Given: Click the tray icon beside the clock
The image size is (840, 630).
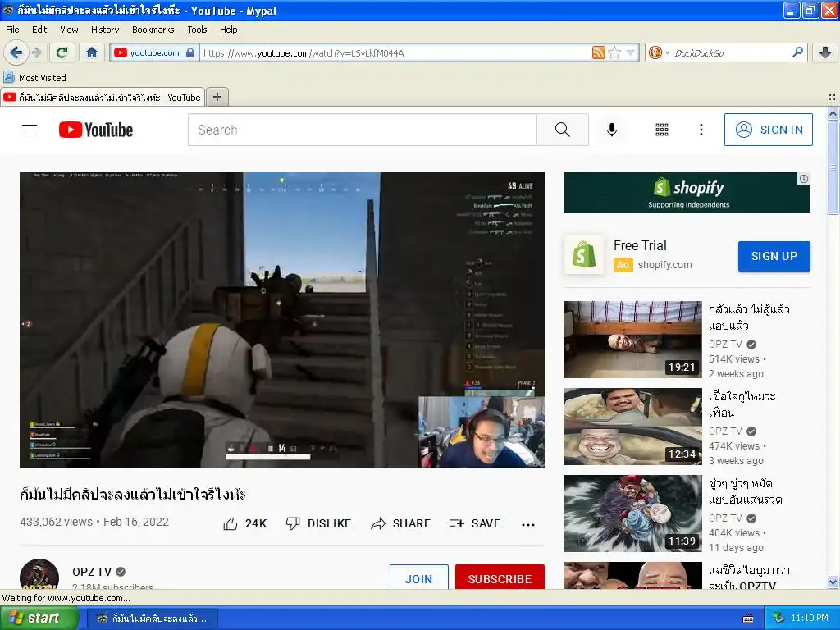Looking at the screenshot, I should click(778, 618).
